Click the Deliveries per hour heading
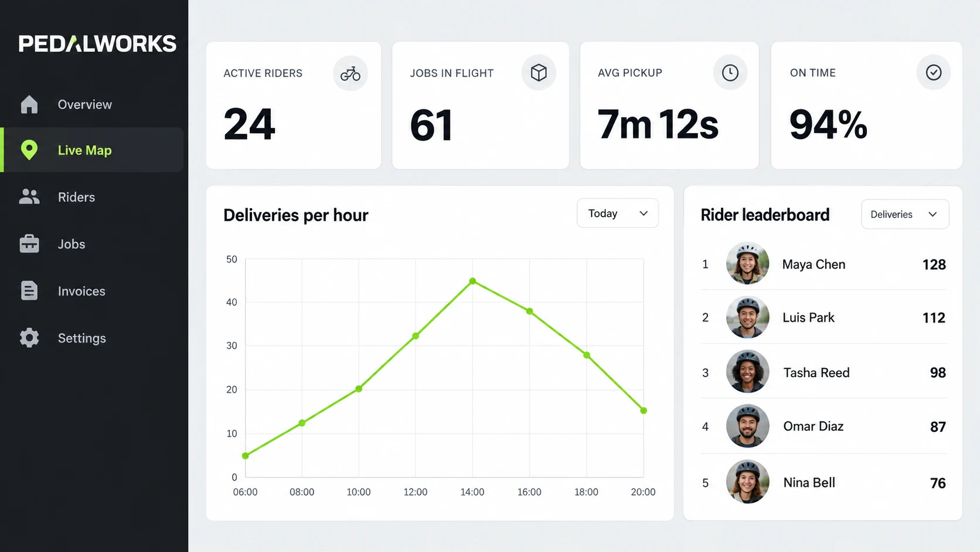This screenshot has width=980, height=552. coord(296,215)
